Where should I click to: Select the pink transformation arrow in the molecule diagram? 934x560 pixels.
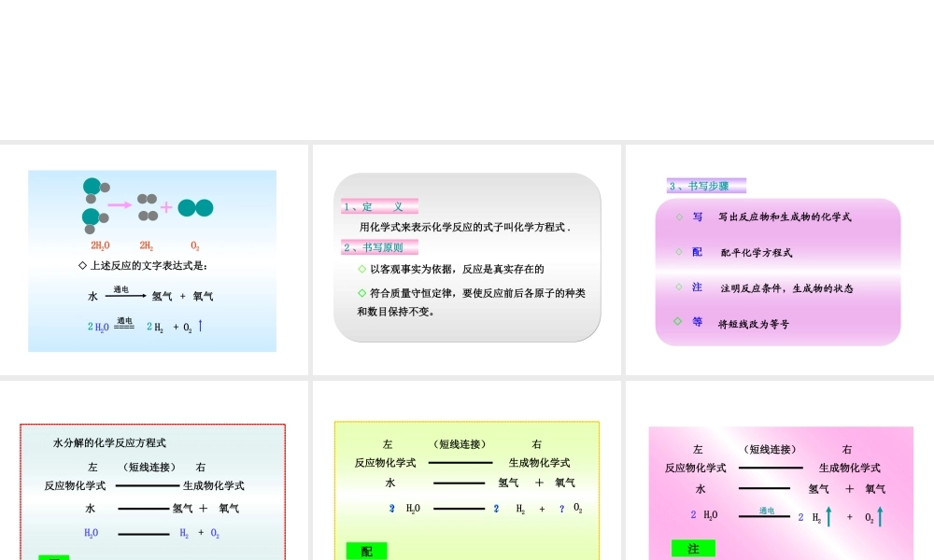pos(119,205)
